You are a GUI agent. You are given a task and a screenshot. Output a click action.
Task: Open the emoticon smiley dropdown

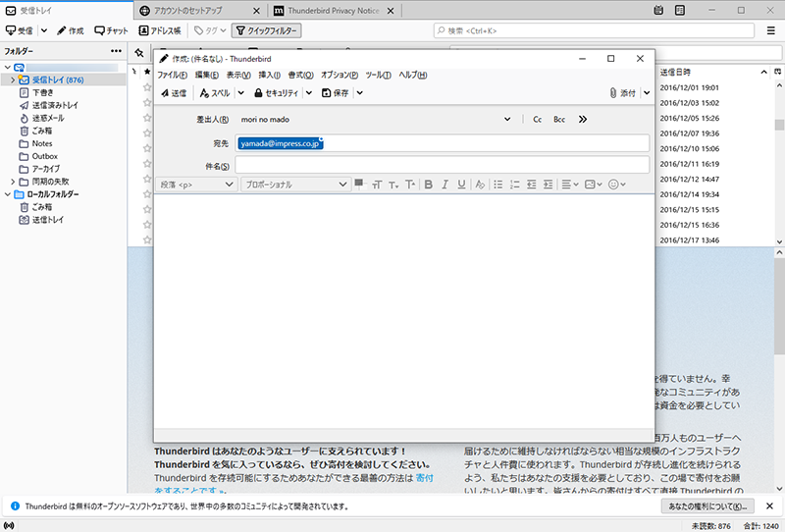[x=617, y=185]
